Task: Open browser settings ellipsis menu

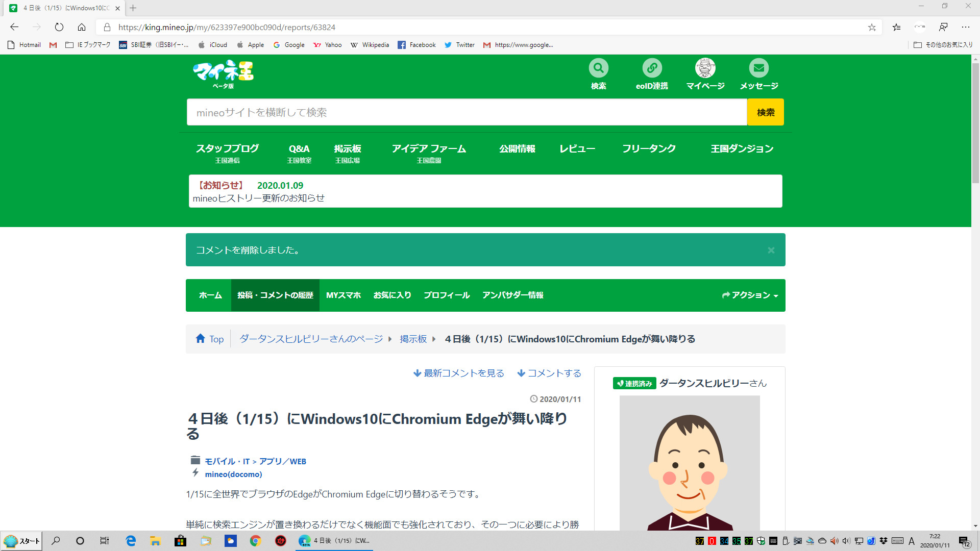Action: tap(965, 27)
